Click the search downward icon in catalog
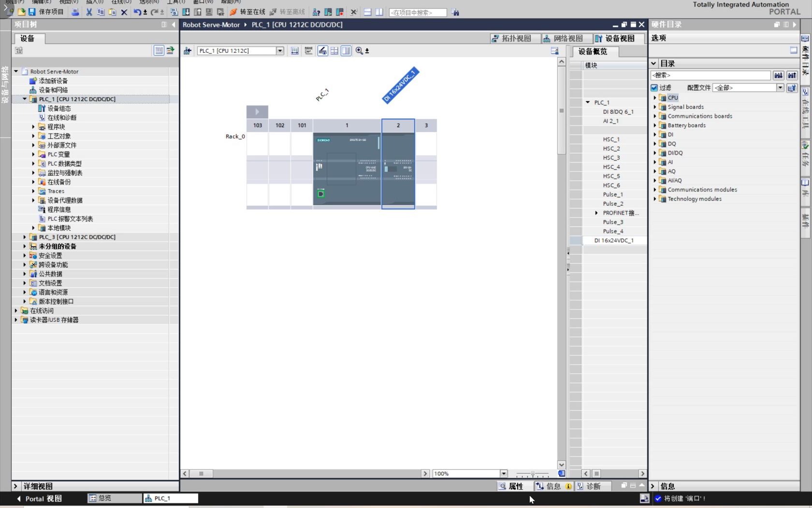This screenshot has width=812, height=508. (778, 75)
